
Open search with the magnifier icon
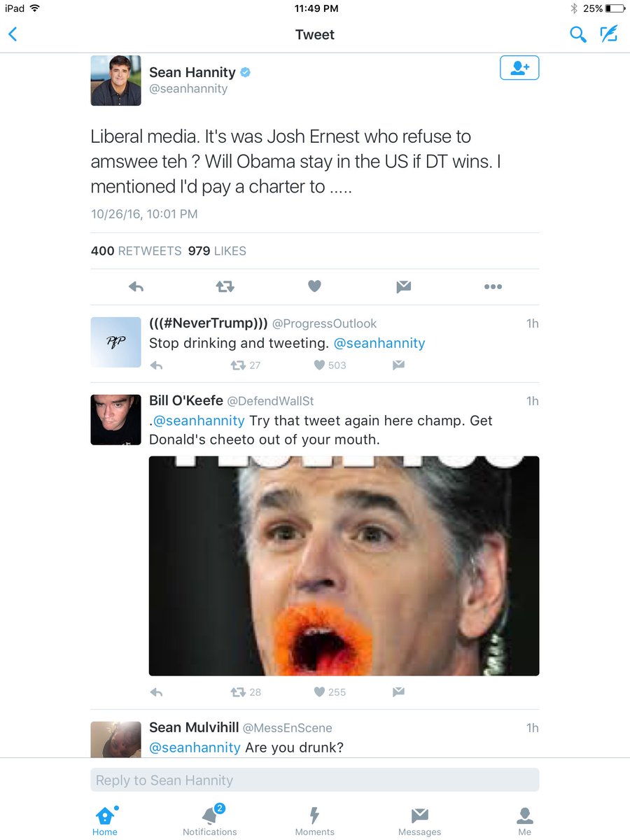[577, 34]
